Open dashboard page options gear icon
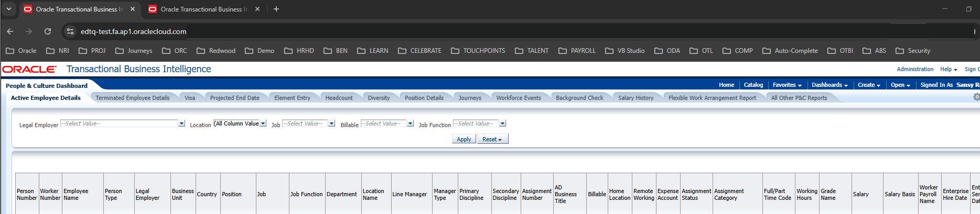The width and height of the screenshot is (980, 214). pos(976,97)
